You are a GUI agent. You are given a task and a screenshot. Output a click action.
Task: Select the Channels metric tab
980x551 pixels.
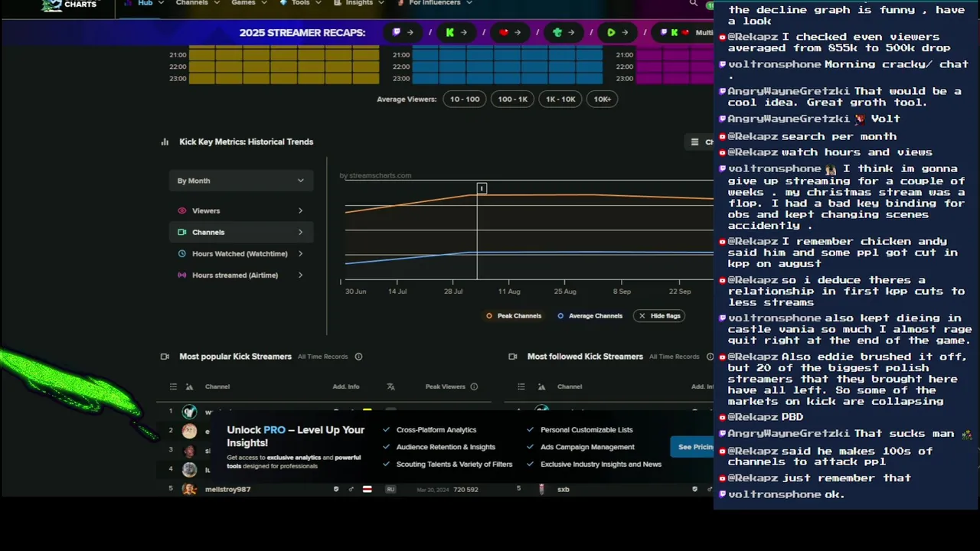(240, 232)
